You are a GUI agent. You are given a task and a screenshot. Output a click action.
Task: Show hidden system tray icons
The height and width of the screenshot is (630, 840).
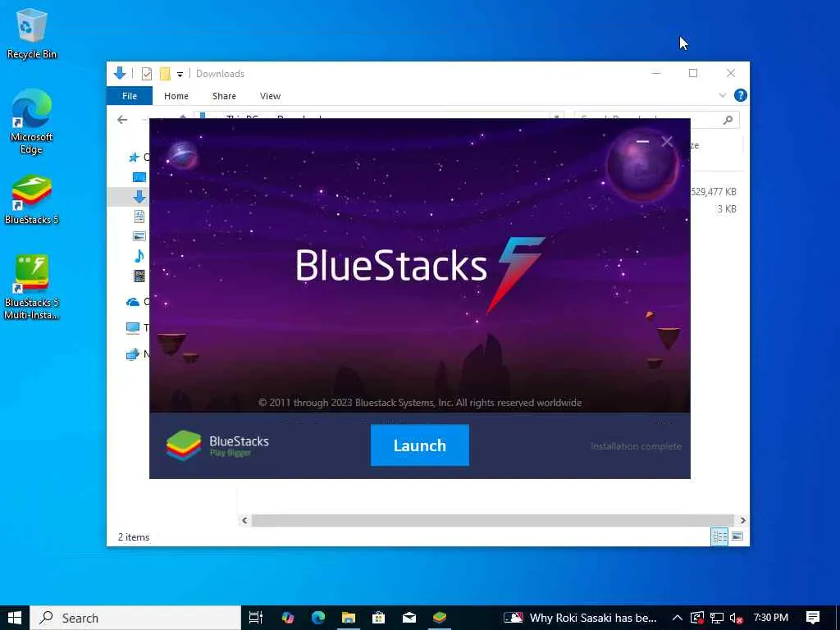(677, 618)
